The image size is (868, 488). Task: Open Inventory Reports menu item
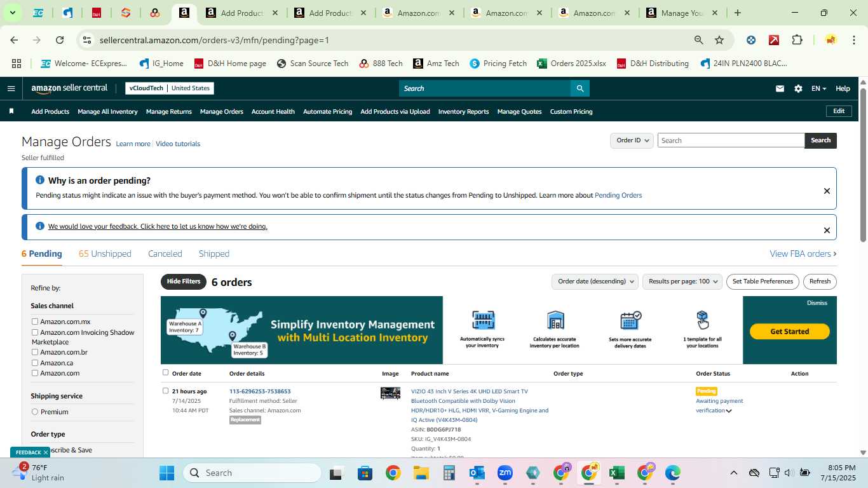click(463, 111)
